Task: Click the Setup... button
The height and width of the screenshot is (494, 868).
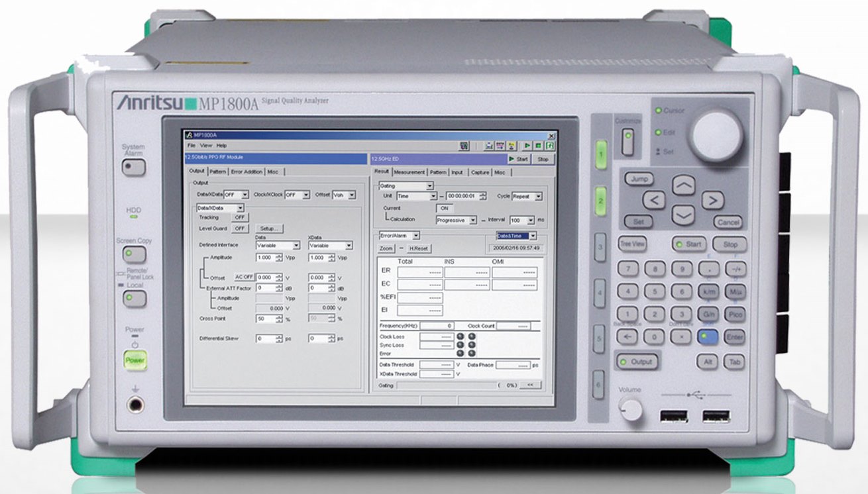Action: click(268, 228)
